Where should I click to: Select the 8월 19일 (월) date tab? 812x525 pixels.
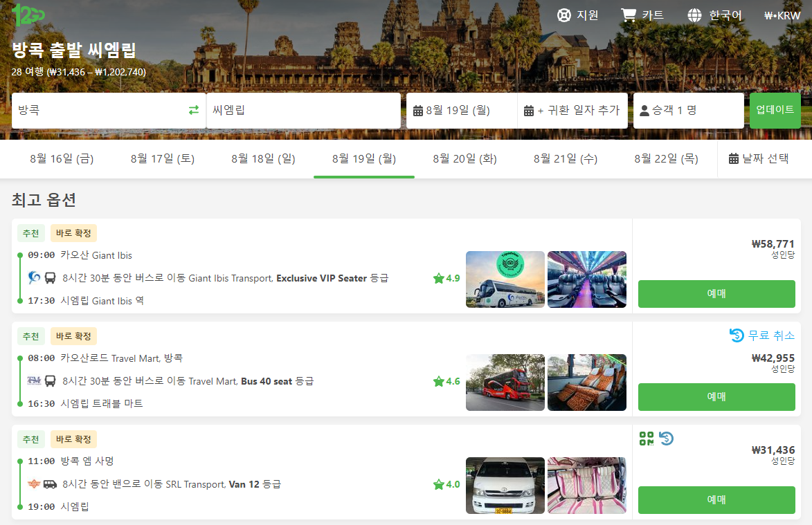[364, 159]
